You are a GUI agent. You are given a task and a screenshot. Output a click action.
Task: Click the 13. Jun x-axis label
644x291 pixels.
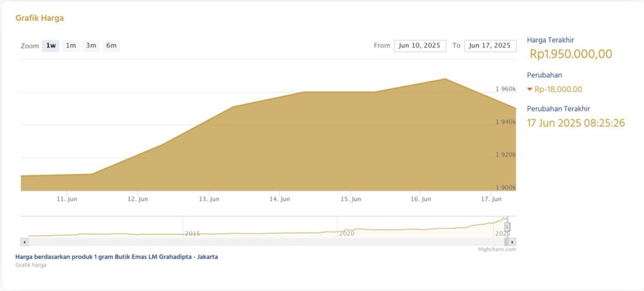(x=209, y=199)
